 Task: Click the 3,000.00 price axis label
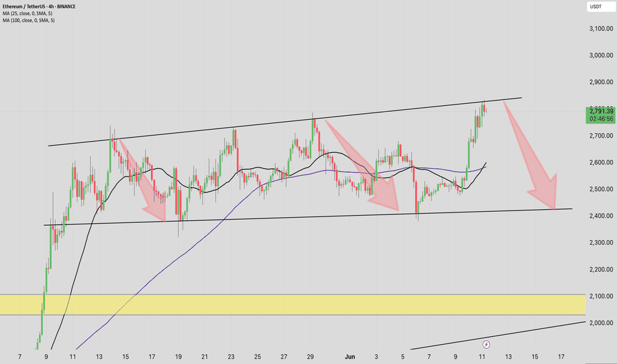pos(601,55)
